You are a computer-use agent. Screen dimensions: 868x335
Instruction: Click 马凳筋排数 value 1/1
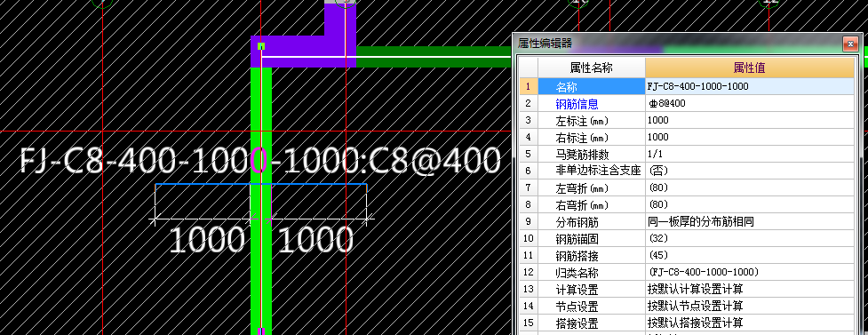[750, 154]
